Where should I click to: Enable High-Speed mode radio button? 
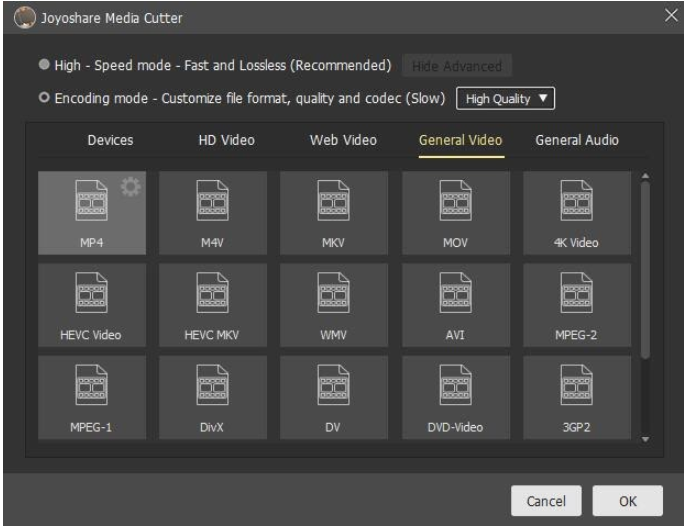pyautogui.click(x=44, y=64)
